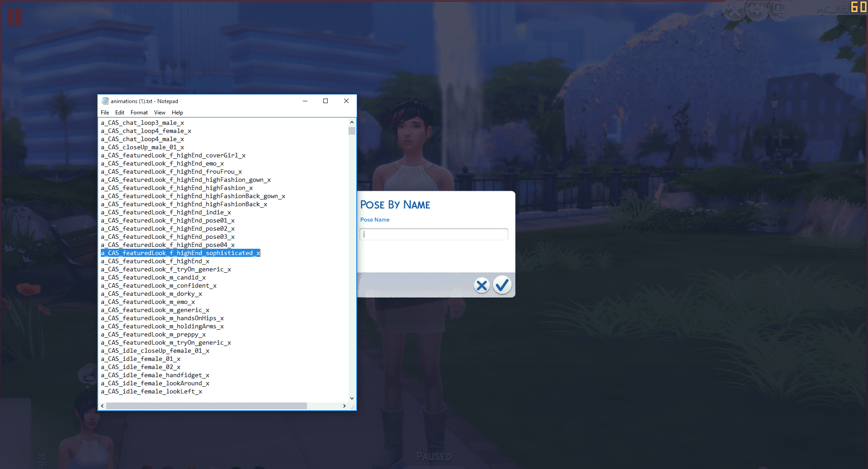Click the scroll-down arrow in Notepad scrollbar

click(x=352, y=398)
